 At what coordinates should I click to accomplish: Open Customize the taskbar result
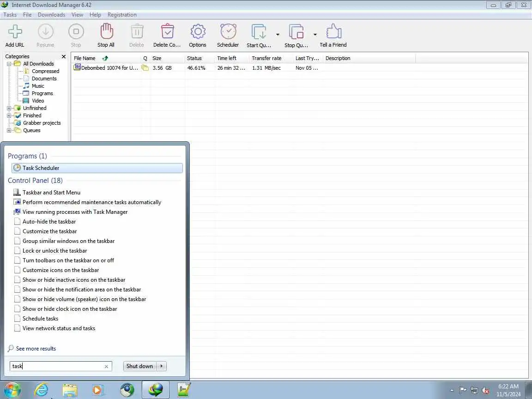click(x=49, y=231)
